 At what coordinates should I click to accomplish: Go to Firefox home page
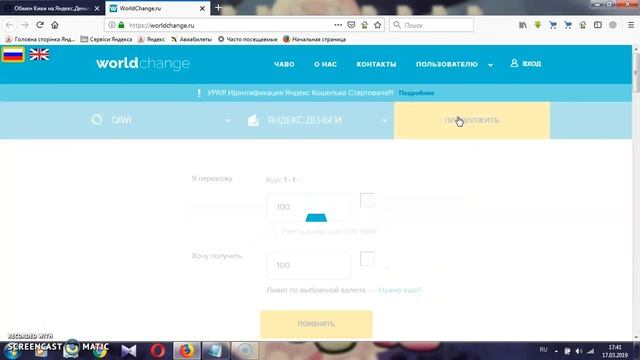coord(55,25)
